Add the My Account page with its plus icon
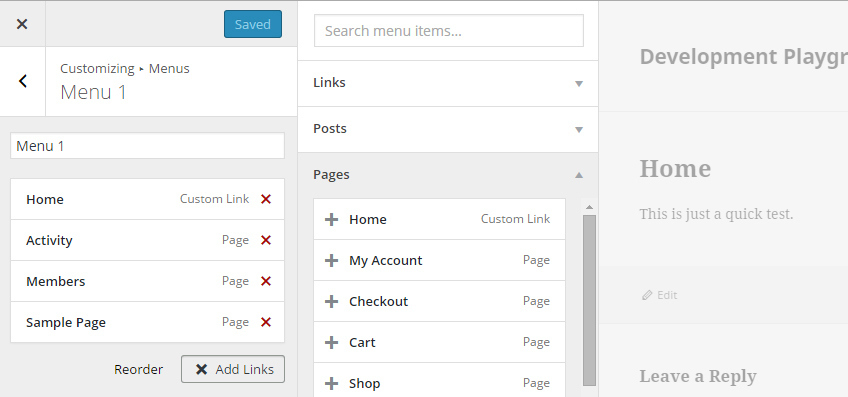The image size is (848, 397). click(x=331, y=260)
